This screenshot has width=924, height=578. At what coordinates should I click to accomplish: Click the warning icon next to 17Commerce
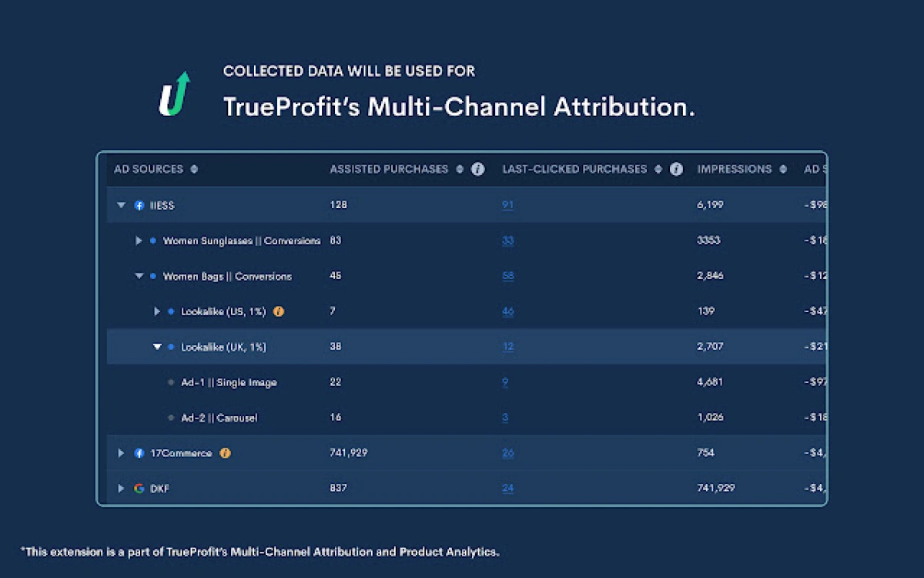(225, 453)
